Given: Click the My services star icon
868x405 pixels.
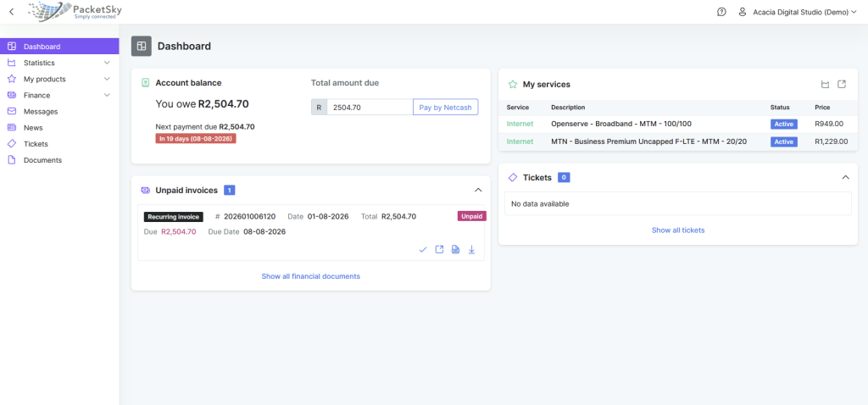Looking at the screenshot, I should click(x=513, y=85).
